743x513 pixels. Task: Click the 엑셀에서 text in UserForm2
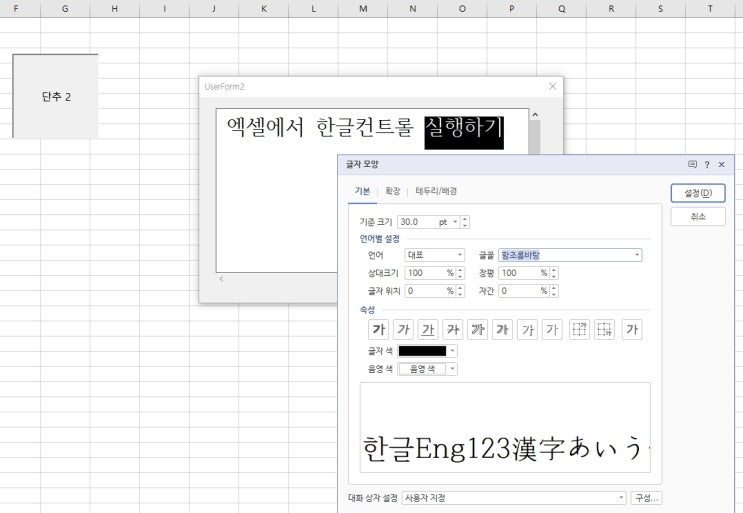click(265, 127)
